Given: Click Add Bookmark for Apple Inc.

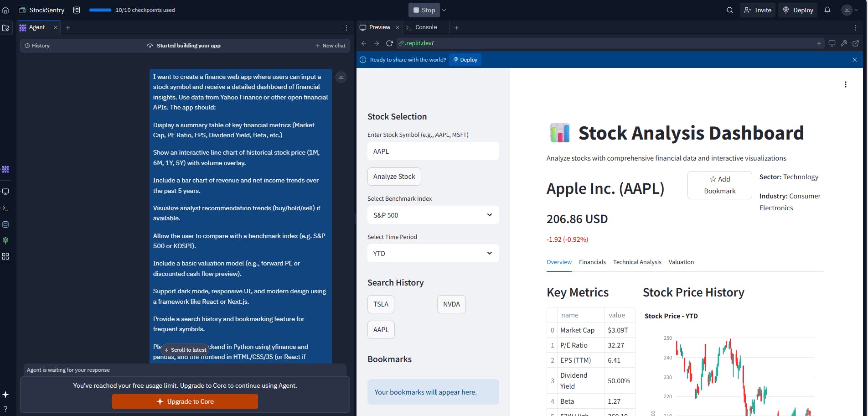Looking at the screenshot, I should [720, 185].
